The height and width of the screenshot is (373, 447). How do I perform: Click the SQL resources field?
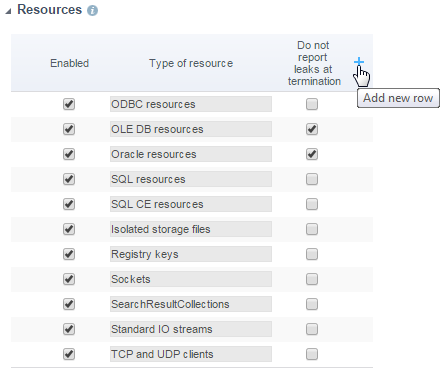coord(191,179)
